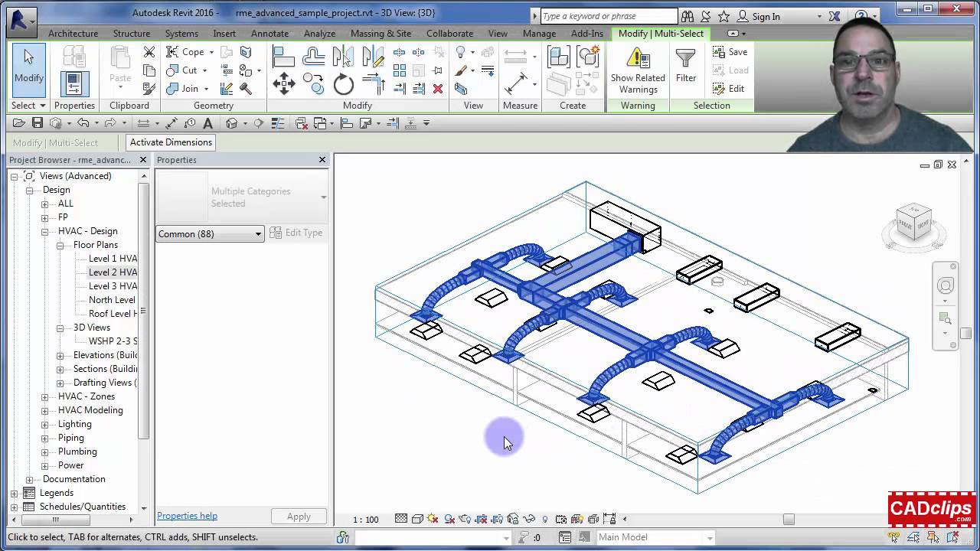
Task: Activate the Rotate tool
Action: point(343,85)
